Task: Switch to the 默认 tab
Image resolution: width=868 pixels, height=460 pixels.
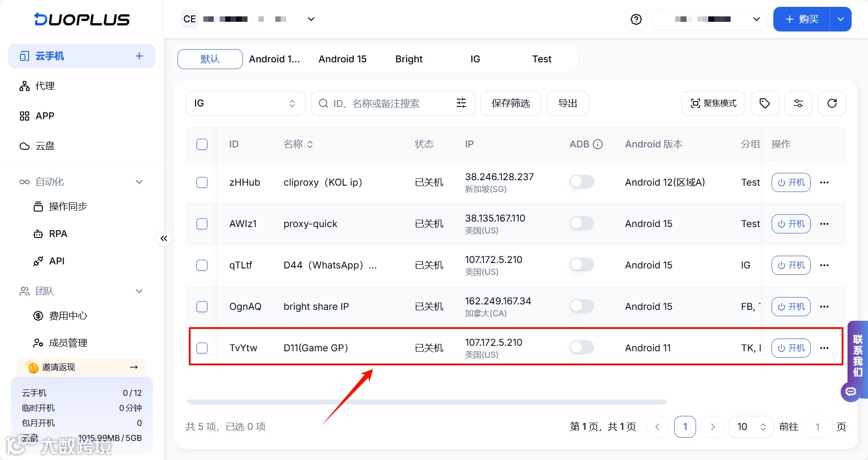Action: pos(210,59)
